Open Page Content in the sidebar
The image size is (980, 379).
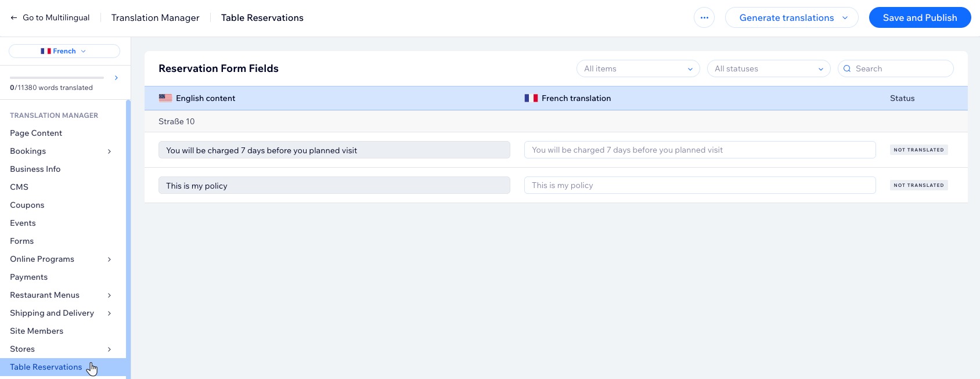click(x=36, y=133)
